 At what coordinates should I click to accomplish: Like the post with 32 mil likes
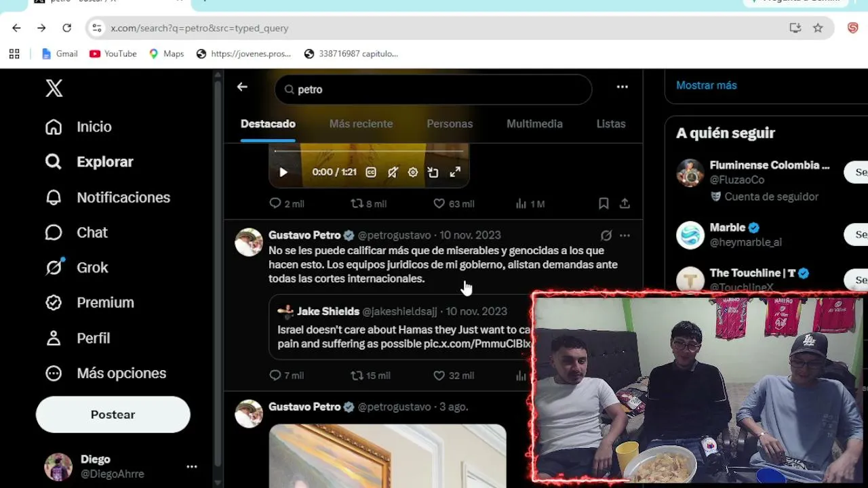453,375
